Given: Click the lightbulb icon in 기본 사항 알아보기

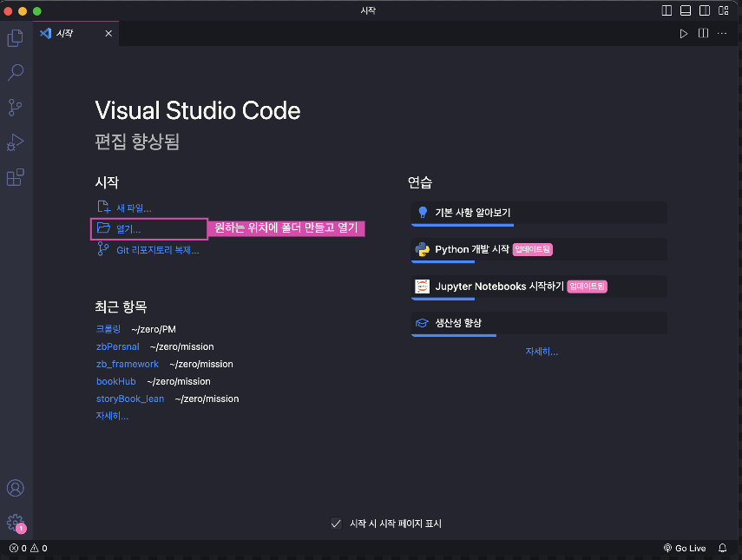Looking at the screenshot, I should point(423,213).
